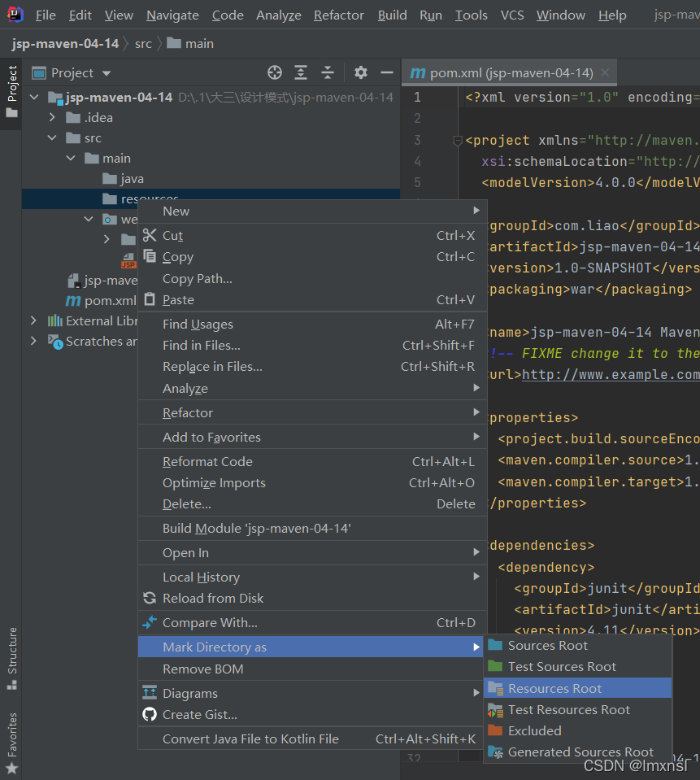Click Build Module 'jsp-maven-04-14'
Image resolution: width=700 pixels, height=780 pixels.
(x=312, y=529)
